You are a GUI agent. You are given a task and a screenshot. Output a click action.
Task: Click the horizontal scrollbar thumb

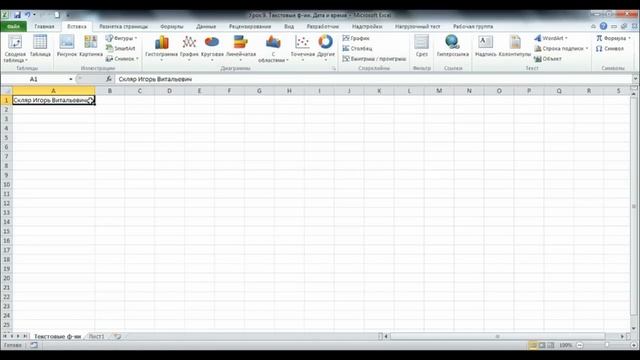497,336
